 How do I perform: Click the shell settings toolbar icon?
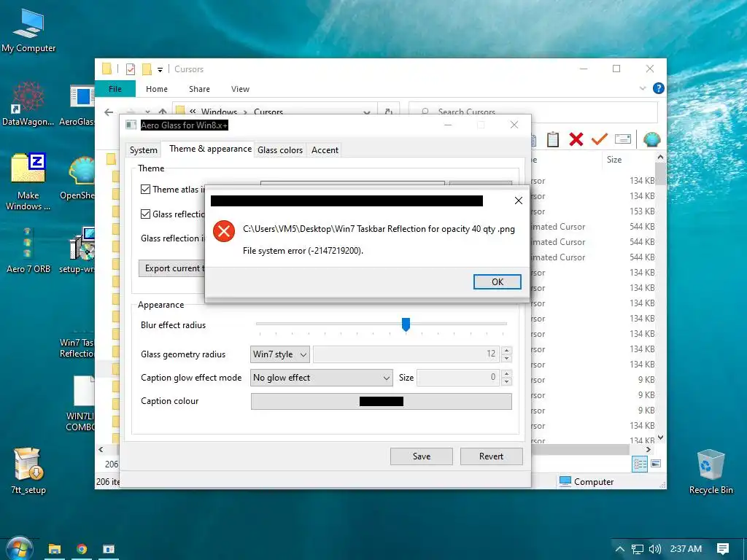[x=651, y=139]
